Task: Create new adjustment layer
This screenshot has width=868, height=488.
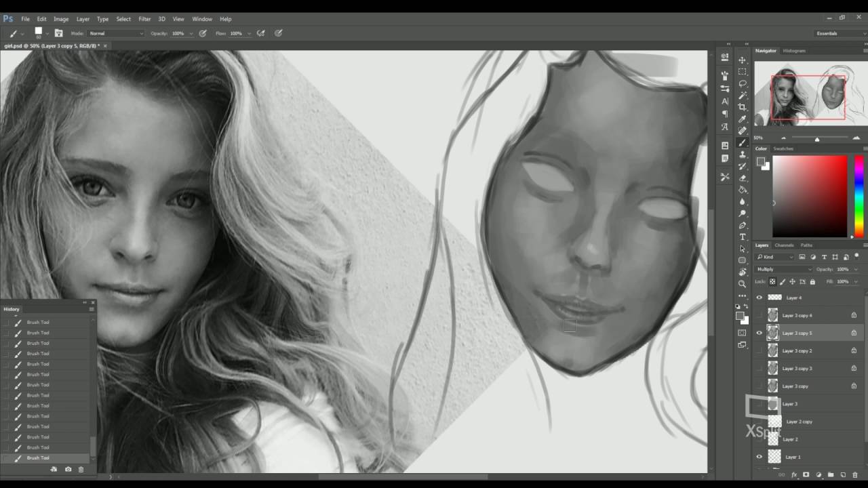Action: coord(818,475)
